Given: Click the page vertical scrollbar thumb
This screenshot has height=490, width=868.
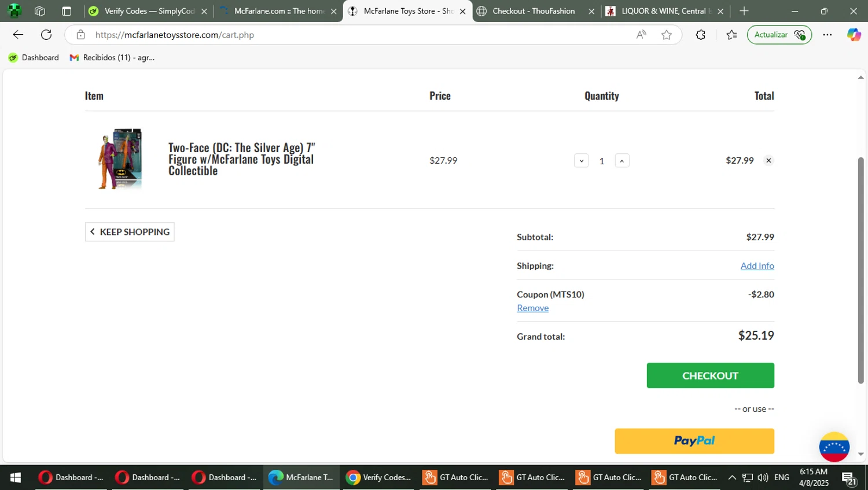Looking at the screenshot, I should coord(860,270).
